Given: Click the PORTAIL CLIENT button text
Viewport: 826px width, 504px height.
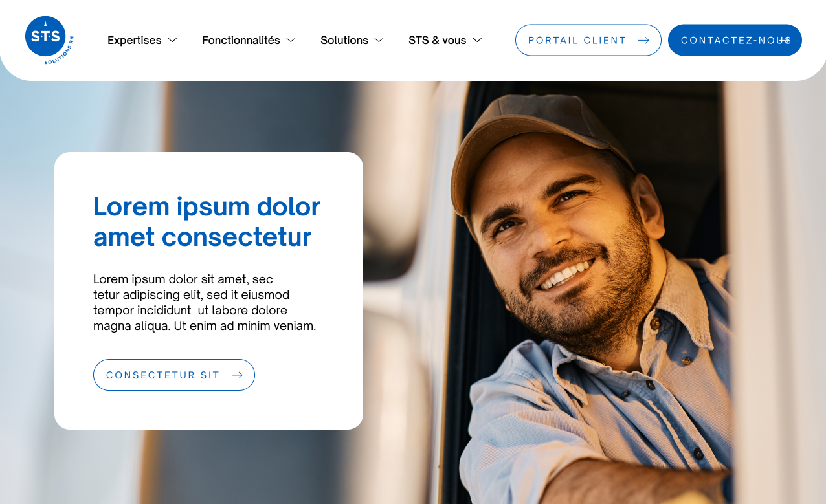Looking at the screenshot, I should [x=577, y=40].
